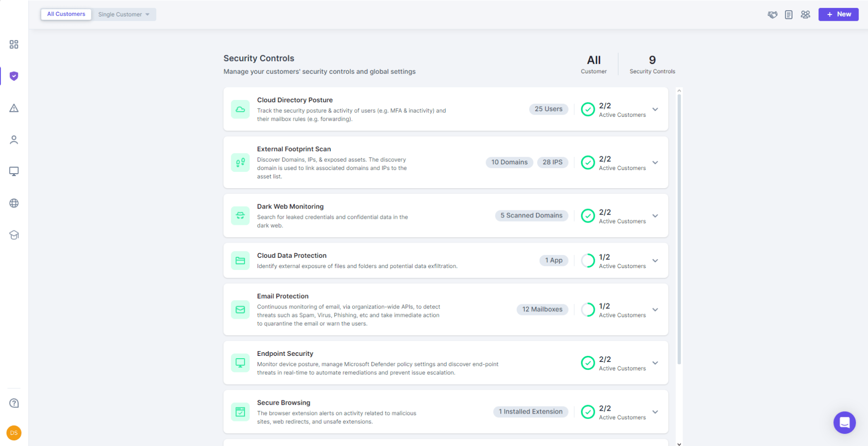Expand the Cloud Directory Posture row

pos(655,109)
